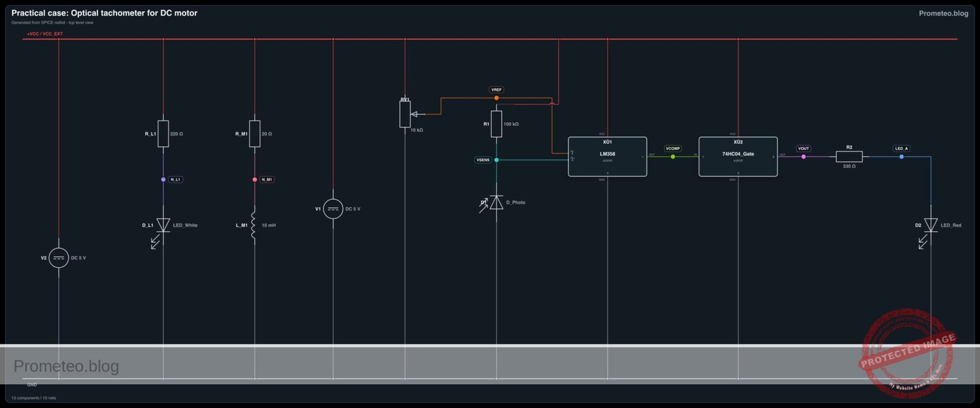Click the '20 Ω' value next to R_M1
Screen dimensions: 980x408
pyautogui.click(x=266, y=134)
